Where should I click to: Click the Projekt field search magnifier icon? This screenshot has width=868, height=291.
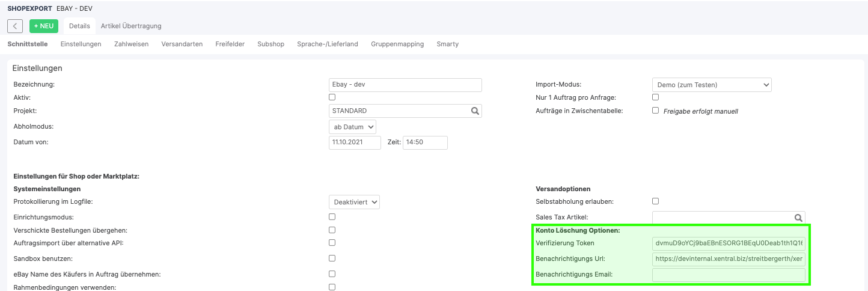point(475,111)
